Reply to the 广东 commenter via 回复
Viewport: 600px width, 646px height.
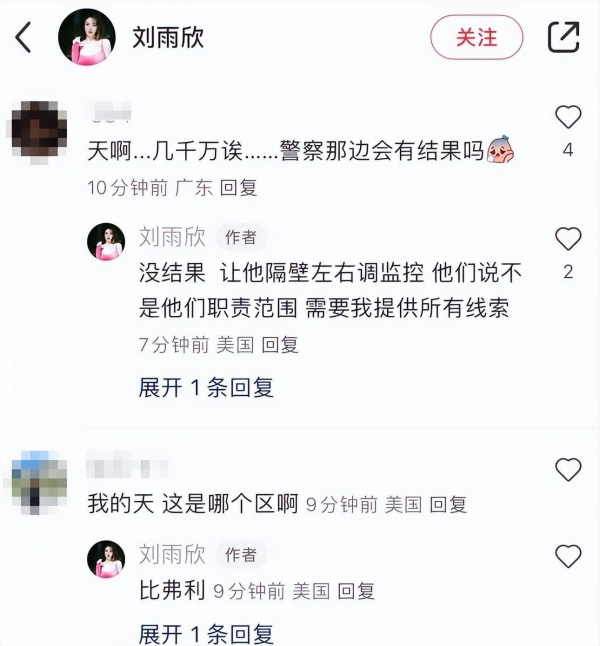point(239,188)
